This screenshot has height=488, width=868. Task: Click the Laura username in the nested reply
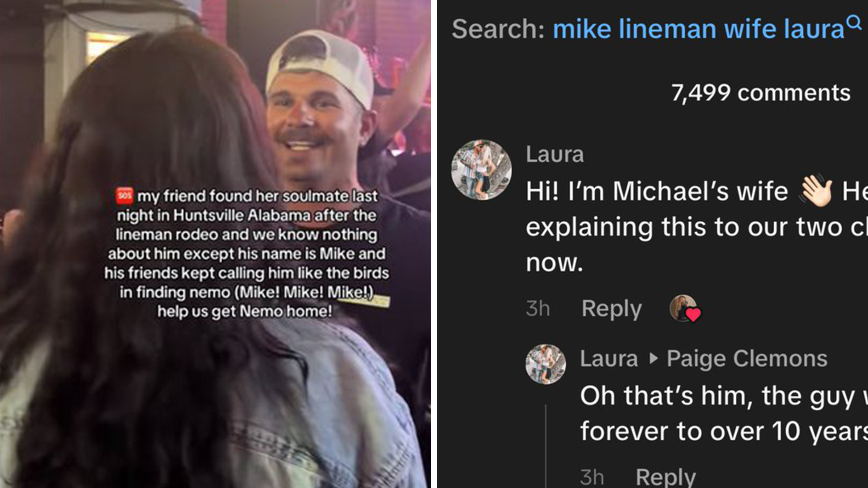(x=609, y=359)
